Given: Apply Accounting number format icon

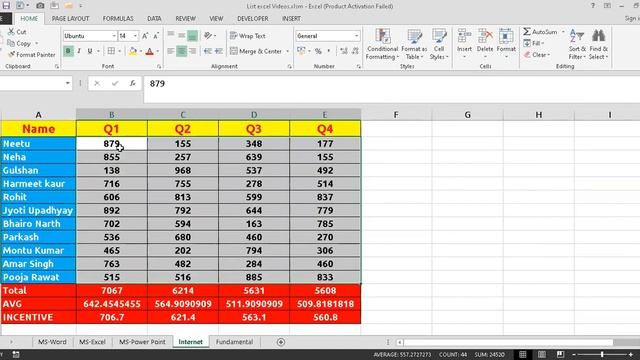Looking at the screenshot, I should (x=301, y=51).
